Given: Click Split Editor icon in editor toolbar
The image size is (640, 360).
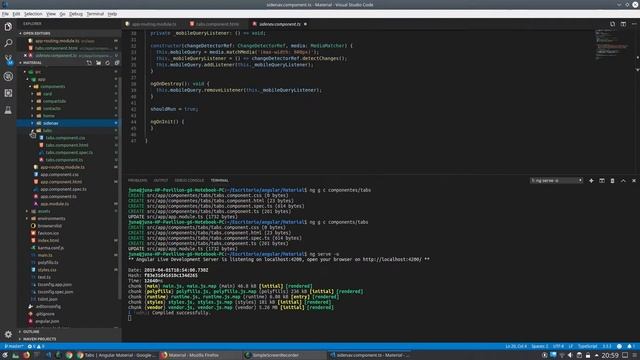Looking at the screenshot, I should tap(623, 24).
